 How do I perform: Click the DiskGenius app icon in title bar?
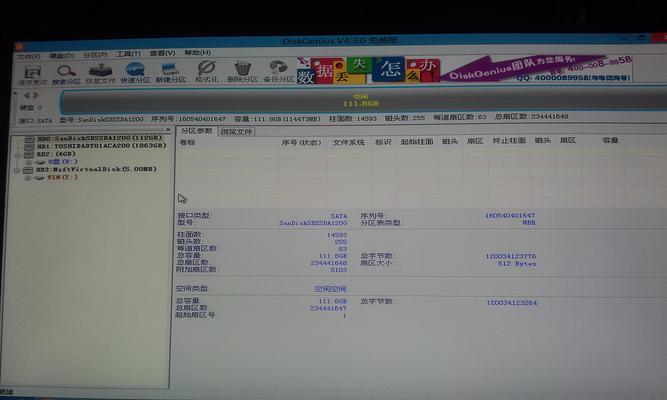pyautogui.click(x=19, y=46)
